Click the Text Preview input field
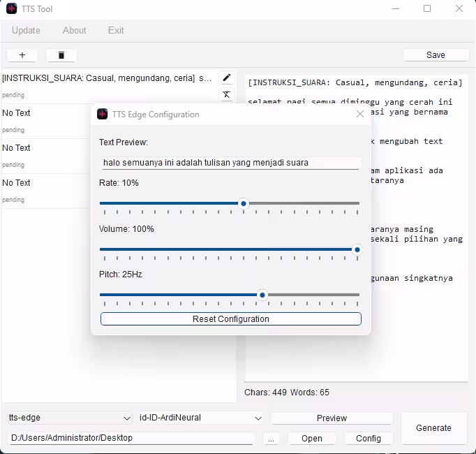Viewport: 476px width, 454px height. click(x=230, y=163)
